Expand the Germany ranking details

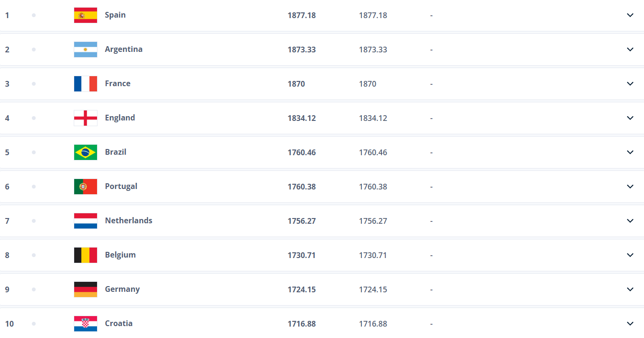[x=630, y=289]
